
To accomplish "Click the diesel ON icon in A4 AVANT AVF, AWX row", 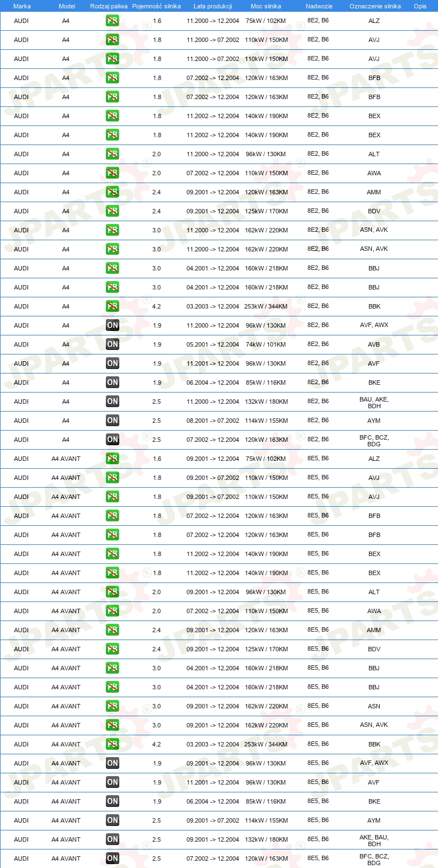I will click(113, 764).
